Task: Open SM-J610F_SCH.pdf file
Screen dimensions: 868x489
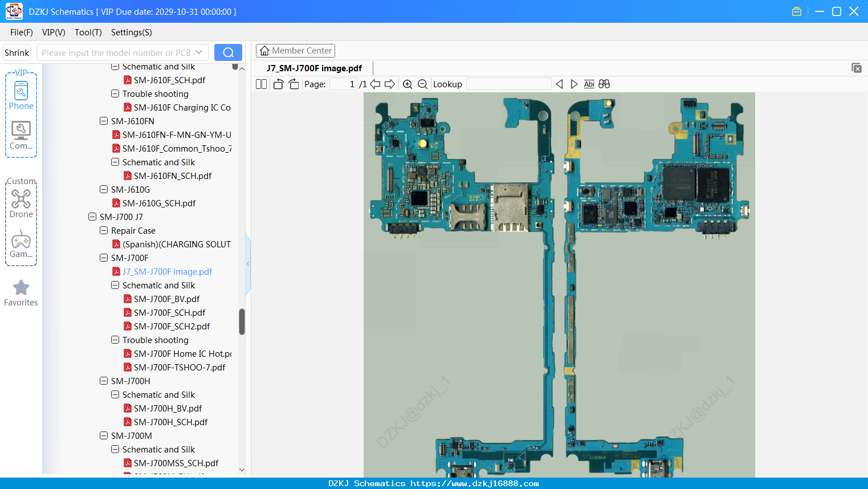Action: (x=169, y=80)
